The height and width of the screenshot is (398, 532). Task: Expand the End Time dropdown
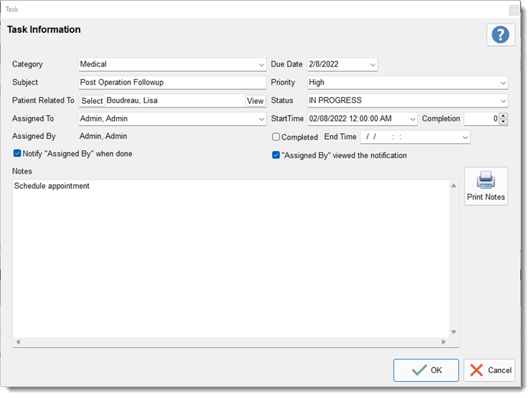click(x=465, y=137)
